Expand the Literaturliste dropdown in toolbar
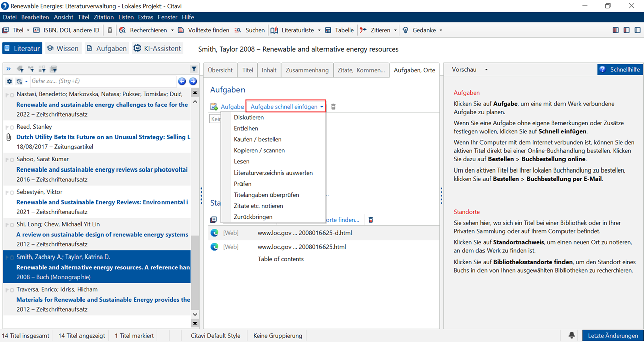Viewport: 644px width, 342px height. pos(318,30)
